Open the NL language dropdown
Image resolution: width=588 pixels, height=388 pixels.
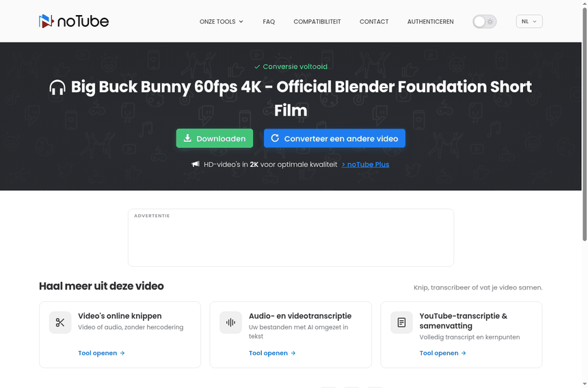point(529,21)
